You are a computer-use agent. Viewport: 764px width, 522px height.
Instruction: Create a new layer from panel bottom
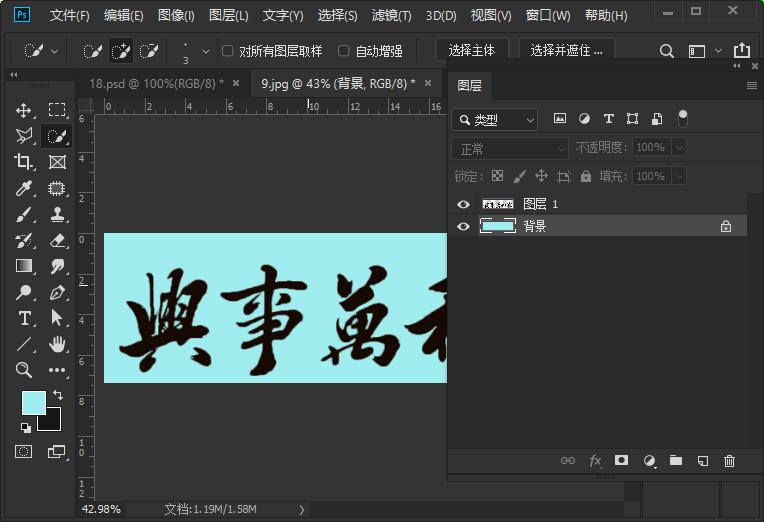[x=703, y=461]
